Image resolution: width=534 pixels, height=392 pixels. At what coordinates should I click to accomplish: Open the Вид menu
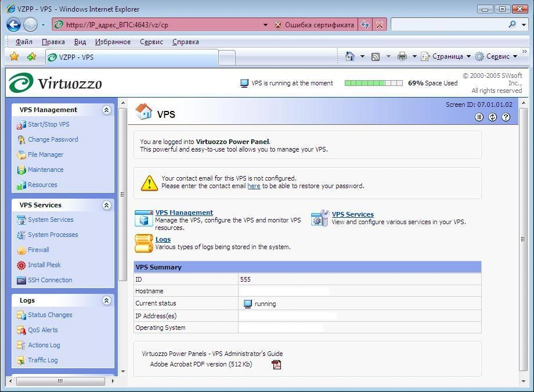80,42
